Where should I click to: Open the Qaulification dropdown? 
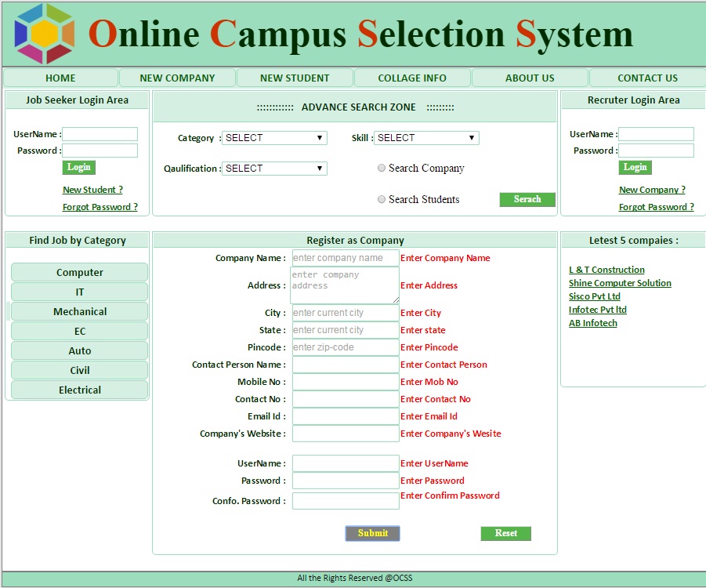pos(274,169)
